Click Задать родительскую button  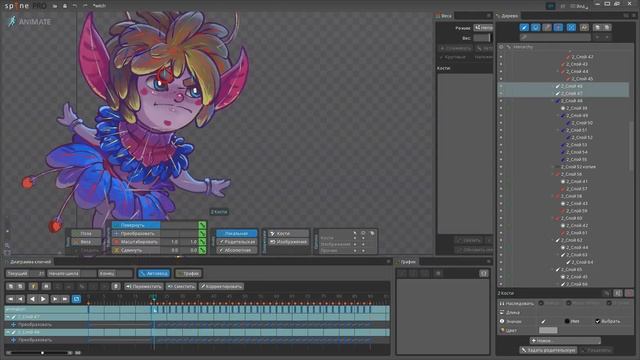548,350
